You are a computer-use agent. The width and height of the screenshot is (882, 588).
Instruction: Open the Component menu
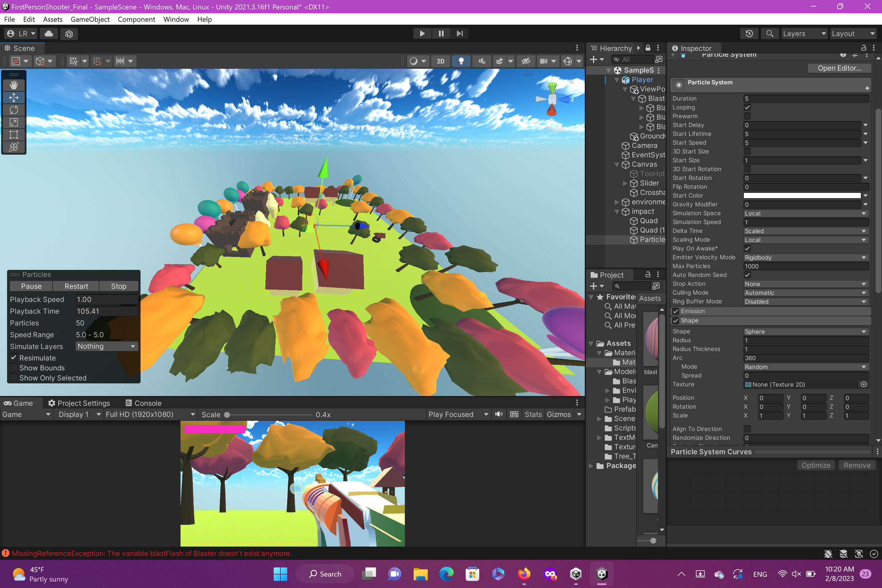[x=136, y=19]
